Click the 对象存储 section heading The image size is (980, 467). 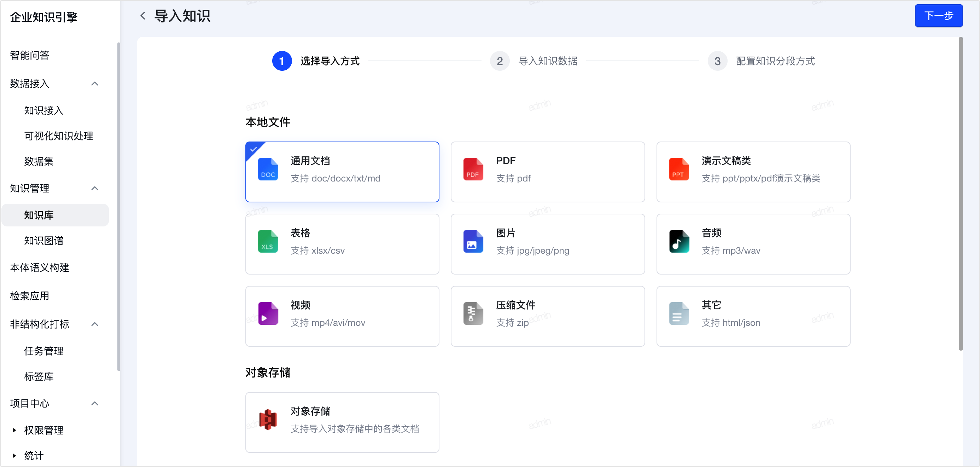(x=268, y=372)
